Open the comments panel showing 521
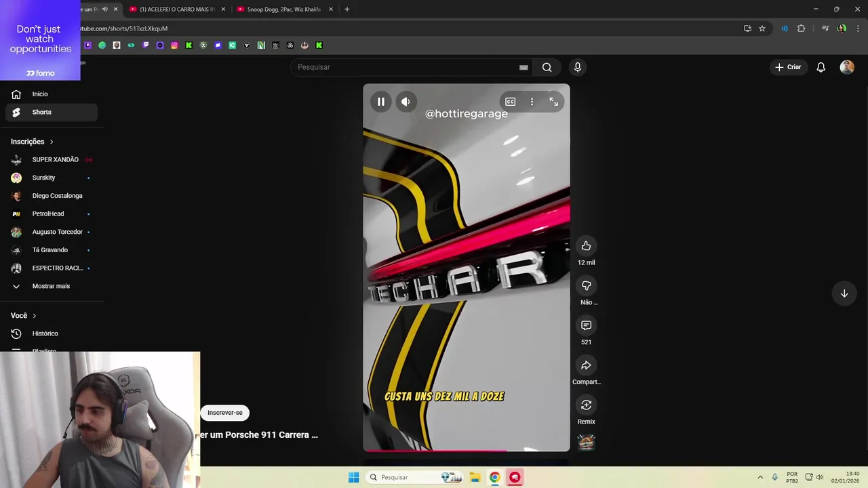The width and height of the screenshot is (868, 488). 587,325
